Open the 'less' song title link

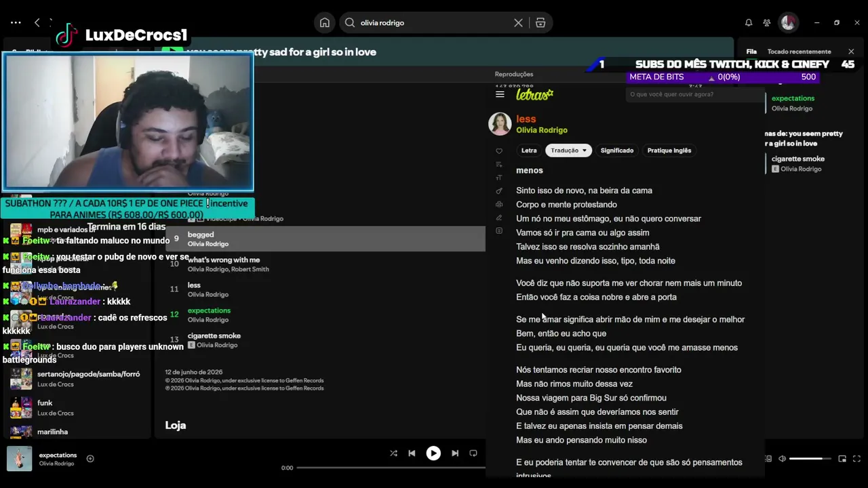(526, 119)
